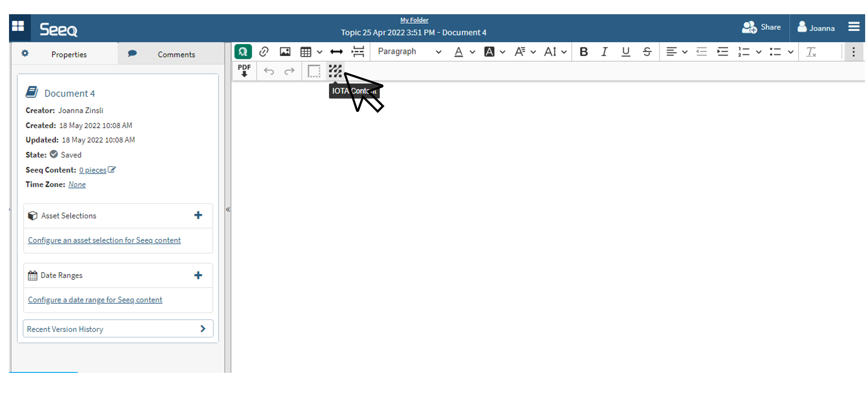Click the redo arrow

pyautogui.click(x=289, y=71)
